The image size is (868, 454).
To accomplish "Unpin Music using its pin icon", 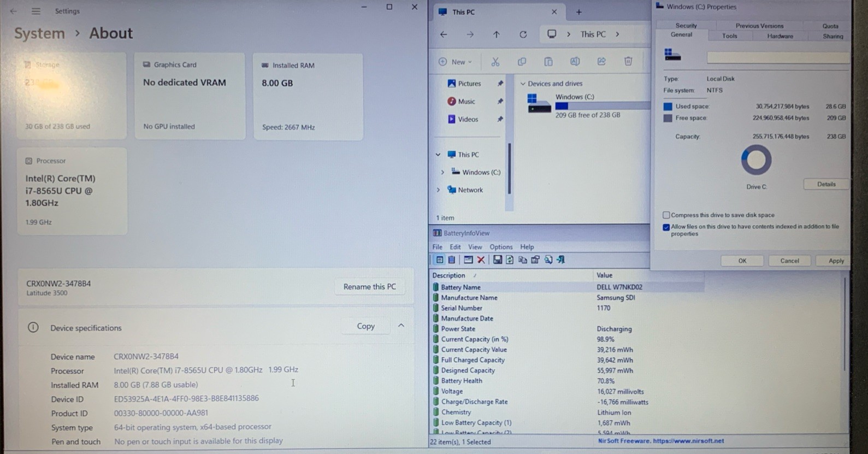I will (x=500, y=101).
